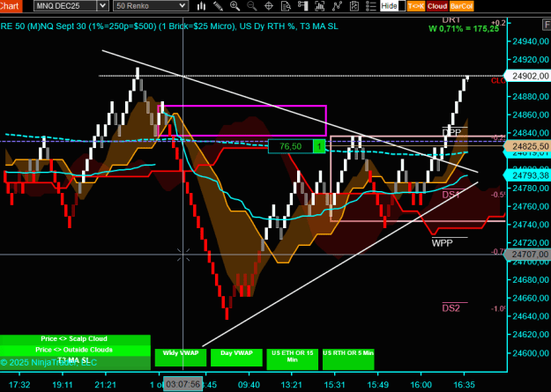This screenshot has width=551, height=392.
Task: Toggle the orange T<>K button
Action: click(416, 6)
